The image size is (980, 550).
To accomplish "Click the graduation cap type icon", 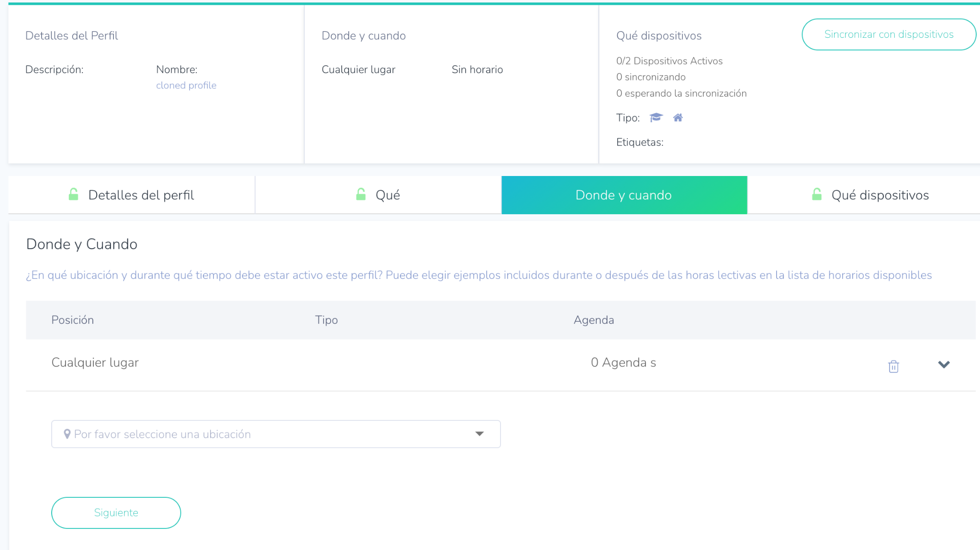I will pyautogui.click(x=656, y=118).
